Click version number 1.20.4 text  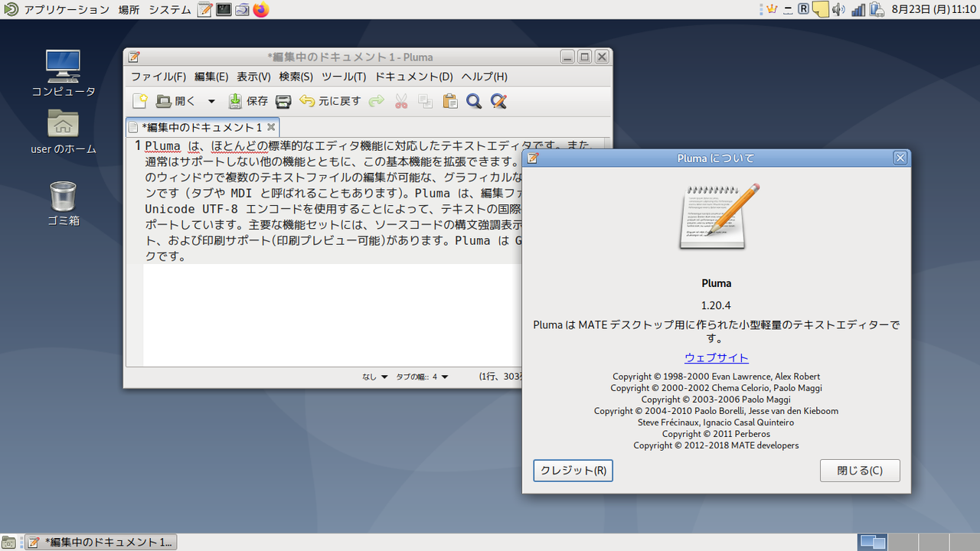click(x=717, y=305)
